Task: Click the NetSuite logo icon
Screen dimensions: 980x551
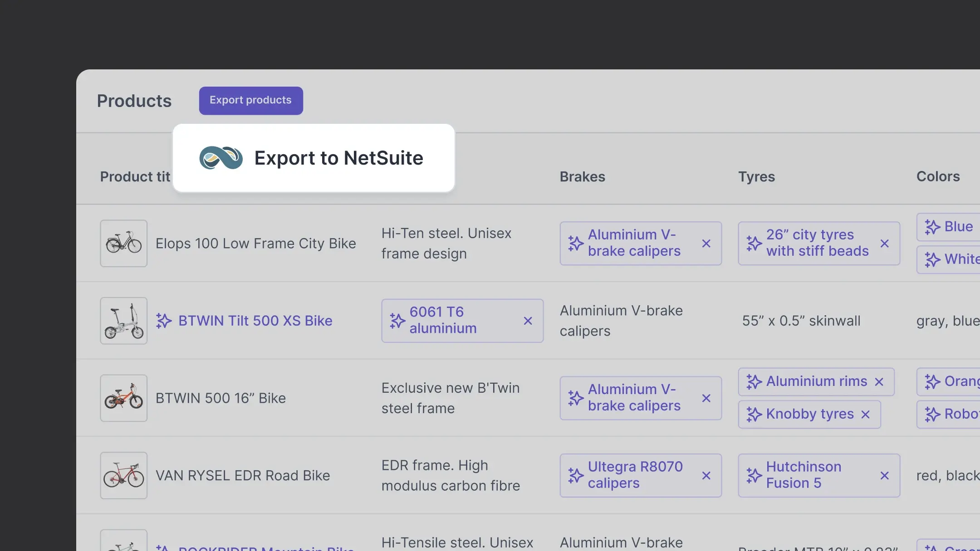Action: [221, 158]
